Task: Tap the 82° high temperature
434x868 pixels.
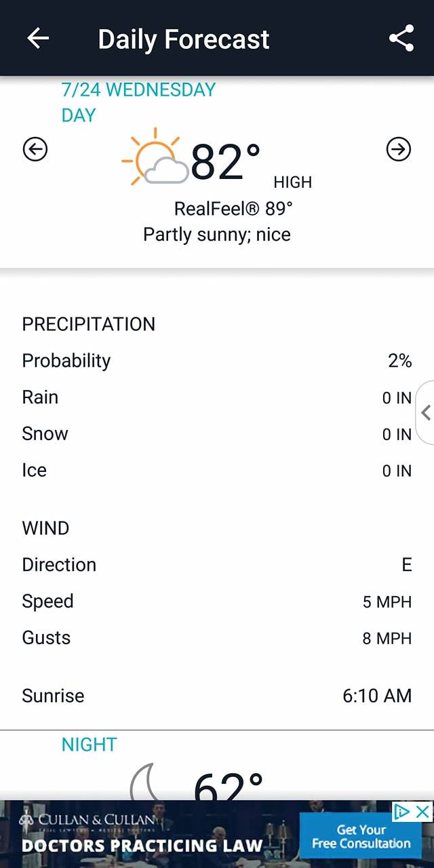Action: 226,161
